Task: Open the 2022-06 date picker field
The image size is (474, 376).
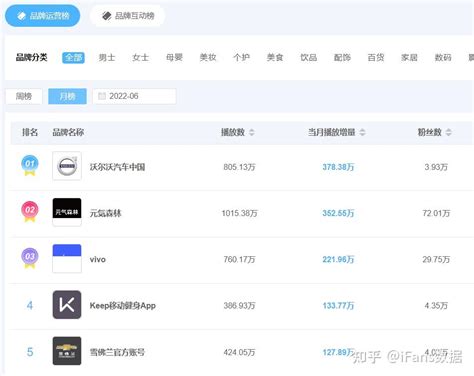Action: coord(134,96)
